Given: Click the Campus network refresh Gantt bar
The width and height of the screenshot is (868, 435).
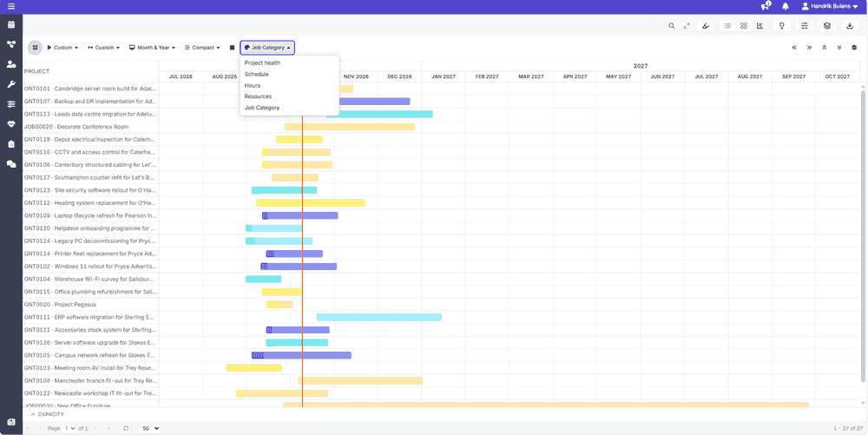Looking at the screenshot, I should click(x=301, y=355).
